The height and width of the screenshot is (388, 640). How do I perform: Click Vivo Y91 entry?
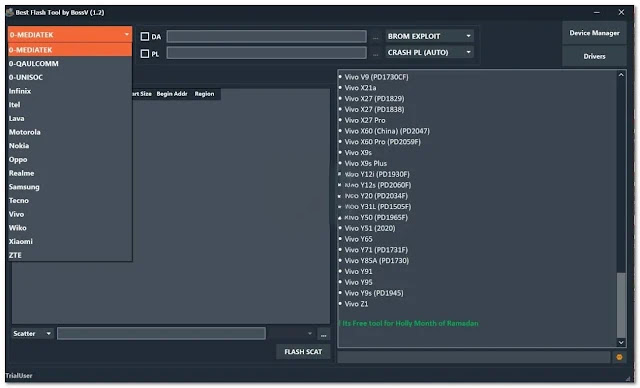(x=358, y=271)
